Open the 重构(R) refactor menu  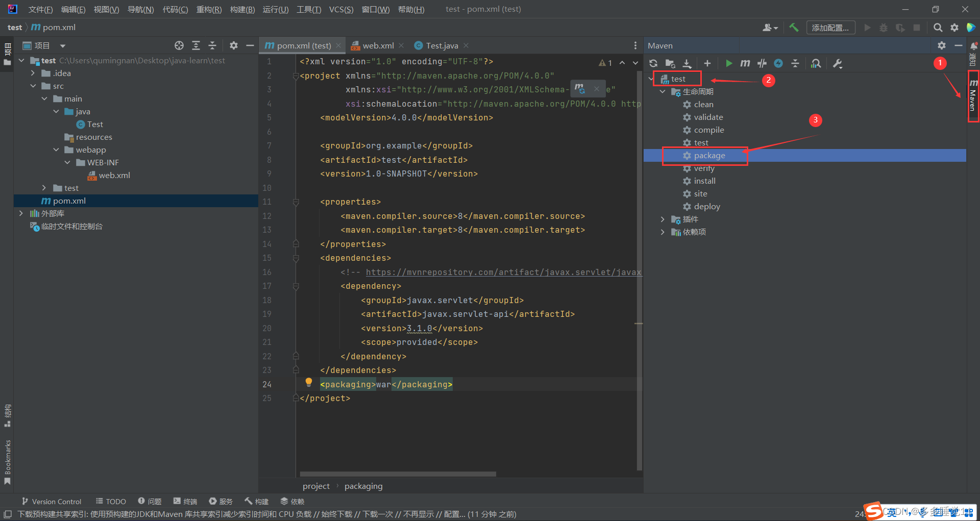pos(209,9)
